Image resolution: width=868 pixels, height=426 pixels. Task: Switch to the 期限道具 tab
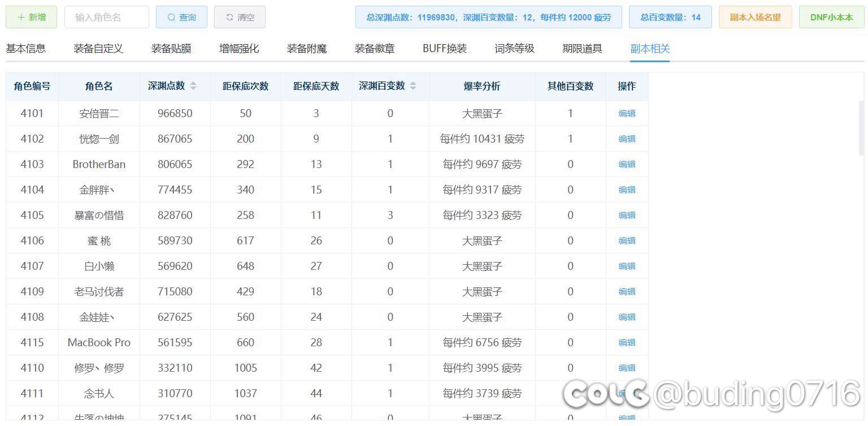[582, 49]
